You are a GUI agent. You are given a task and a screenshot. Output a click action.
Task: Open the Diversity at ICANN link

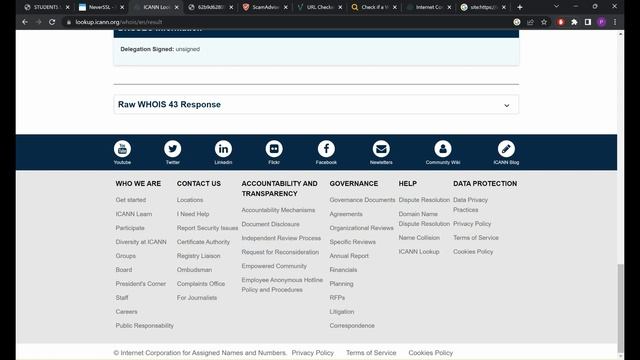141,242
